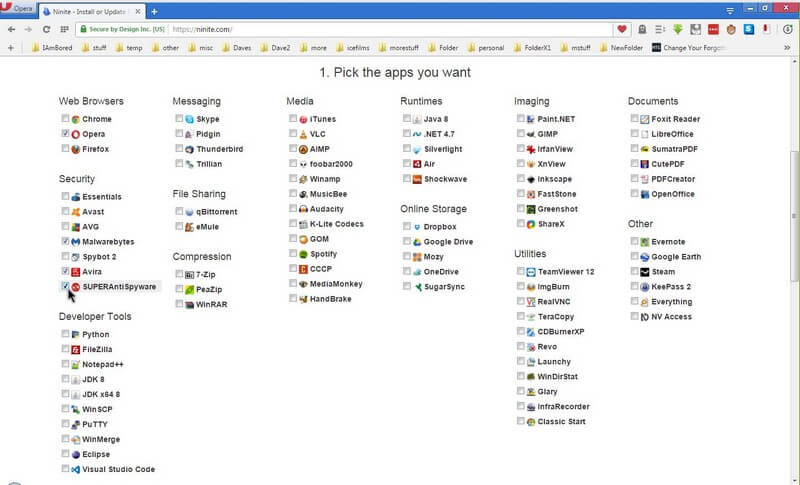This screenshot has width=800, height=485.
Task: Reload the page with the refresh icon
Action: coord(46,30)
